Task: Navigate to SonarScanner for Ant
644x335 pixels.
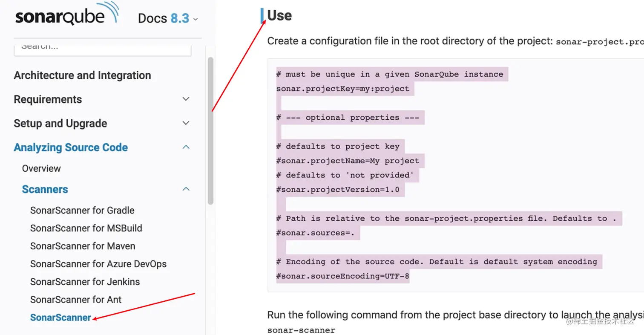Action: pos(76,300)
